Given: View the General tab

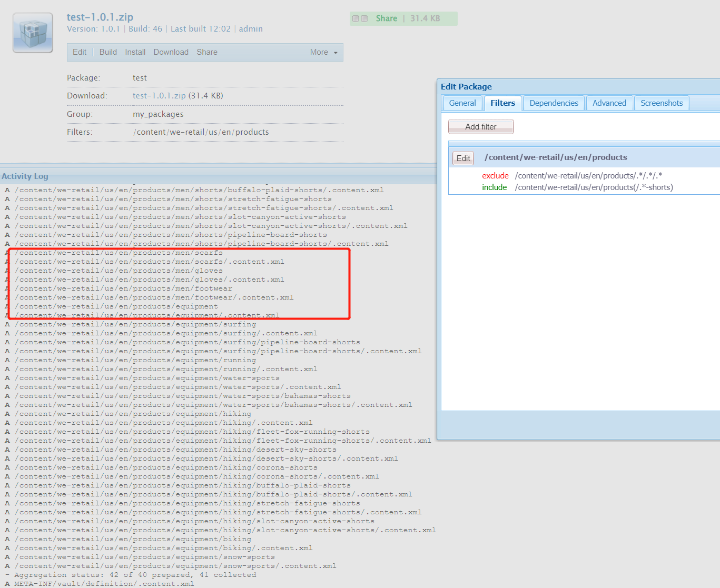Looking at the screenshot, I should point(462,103).
